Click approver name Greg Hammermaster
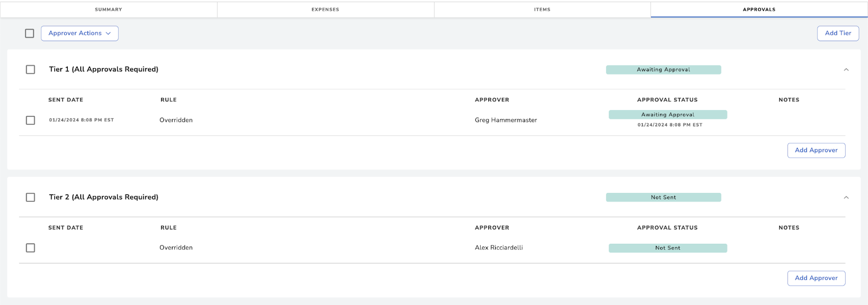Screen dimensions: 868x305 pyautogui.click(x=506, y=120)
